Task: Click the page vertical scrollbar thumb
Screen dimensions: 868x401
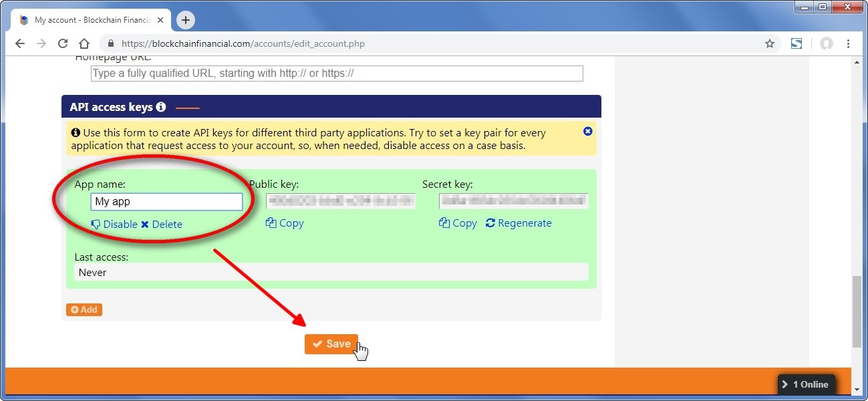Action: coord(857,311)
